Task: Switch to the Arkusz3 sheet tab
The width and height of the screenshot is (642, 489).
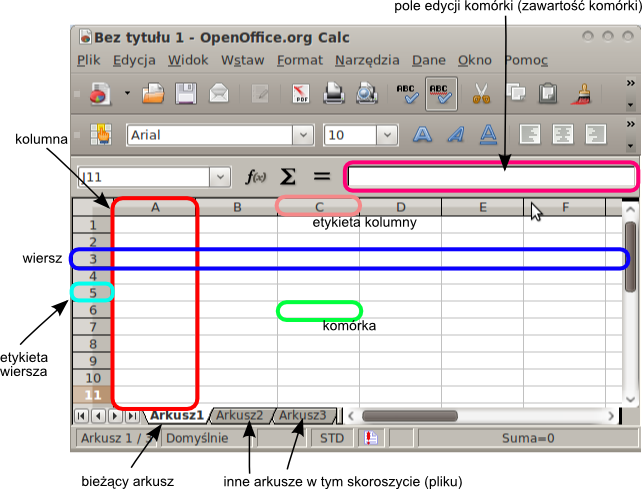Action: [x=303, y=415]
